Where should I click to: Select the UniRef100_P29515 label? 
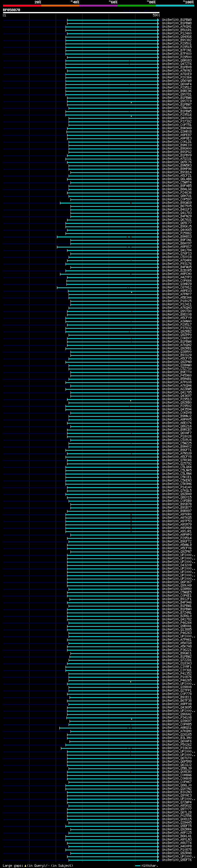coord(177,47)
